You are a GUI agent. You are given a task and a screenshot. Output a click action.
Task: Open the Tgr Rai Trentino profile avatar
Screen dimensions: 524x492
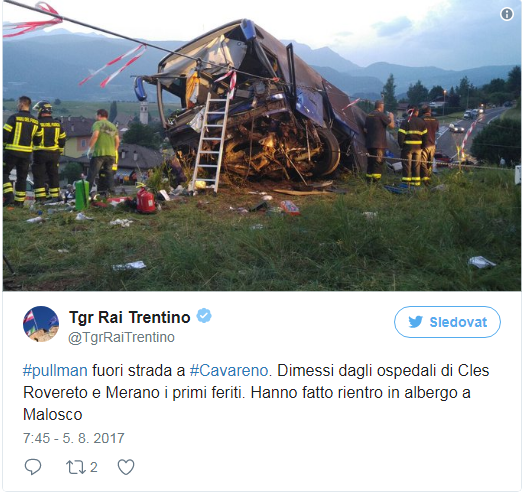(x=41, y=324)
